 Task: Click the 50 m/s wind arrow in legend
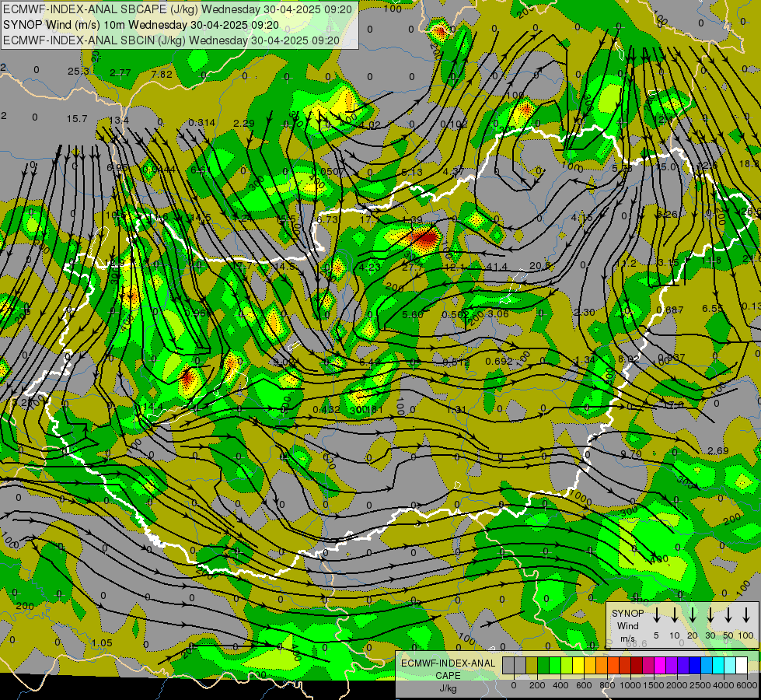(728, 614)
